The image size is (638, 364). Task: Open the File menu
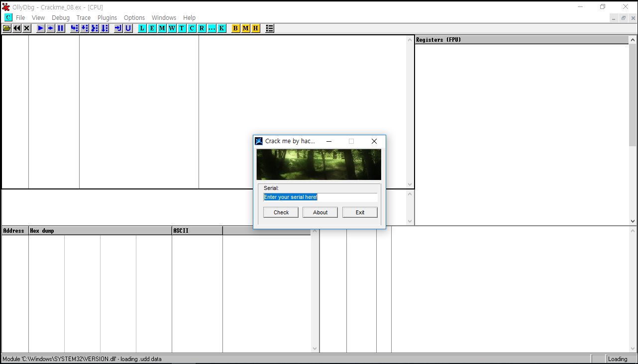click(x=20, y=17)
